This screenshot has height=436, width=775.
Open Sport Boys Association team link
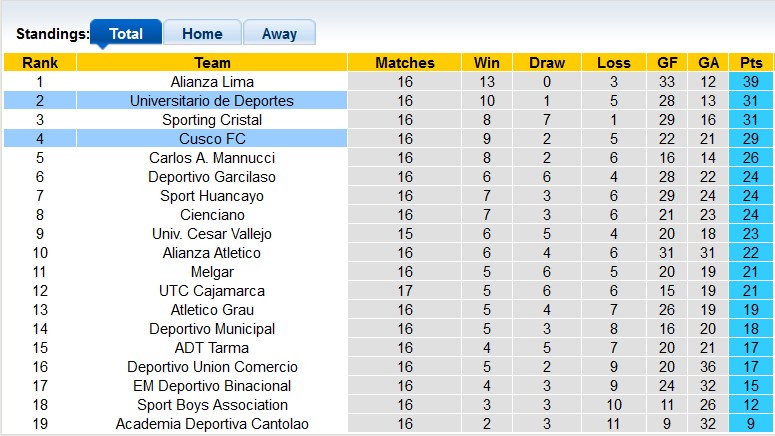coord(212,405)
